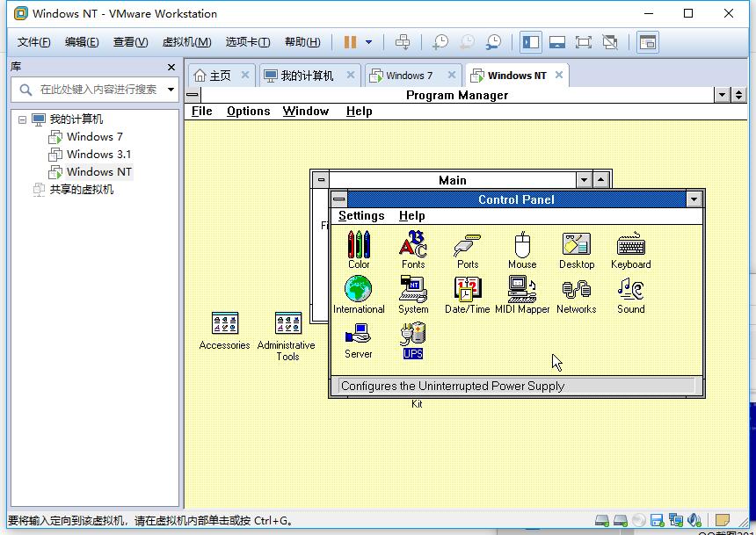Click the CD/DVD drive status bar icon
756x535 pixels.
[x=639, y=520]
